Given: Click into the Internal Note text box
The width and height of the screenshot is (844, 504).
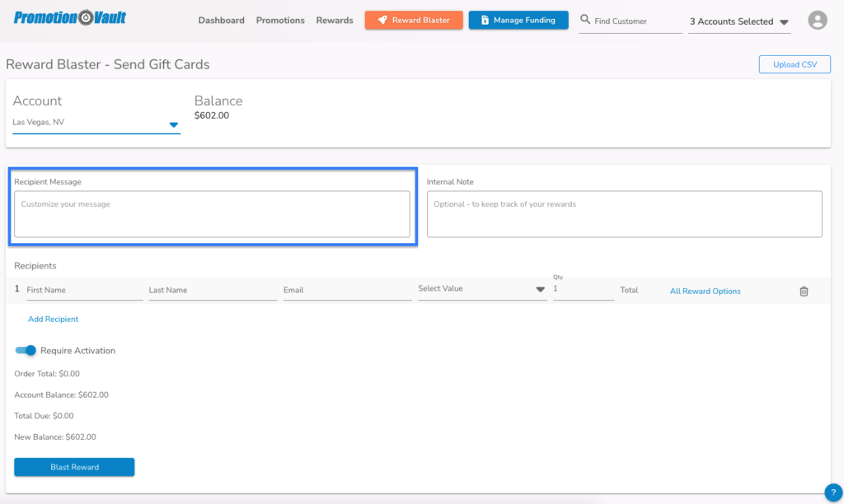Looking at the screenshot, I should (625, 214).
